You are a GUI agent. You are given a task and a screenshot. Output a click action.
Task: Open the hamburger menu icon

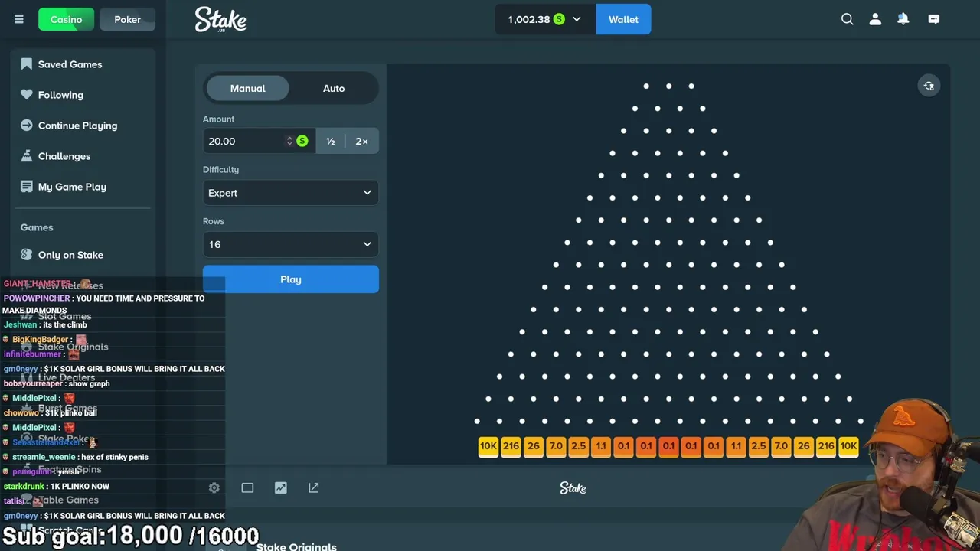click(x=19, y=19)
